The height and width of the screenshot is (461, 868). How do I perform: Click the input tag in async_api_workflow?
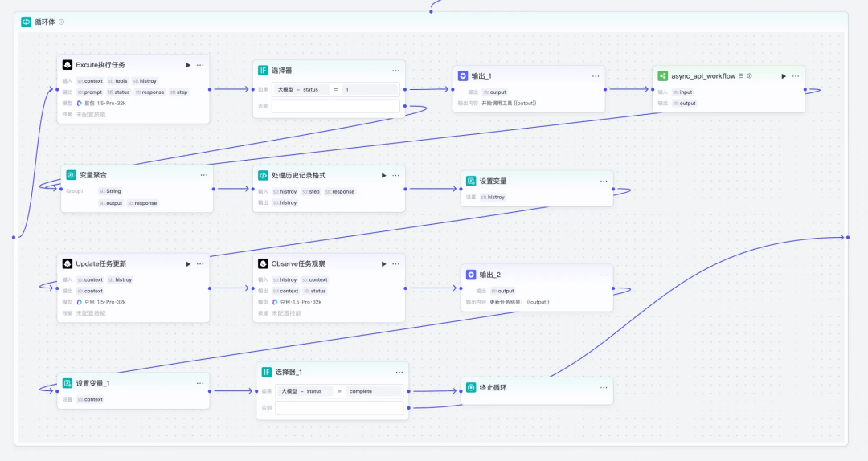[682, 92]
